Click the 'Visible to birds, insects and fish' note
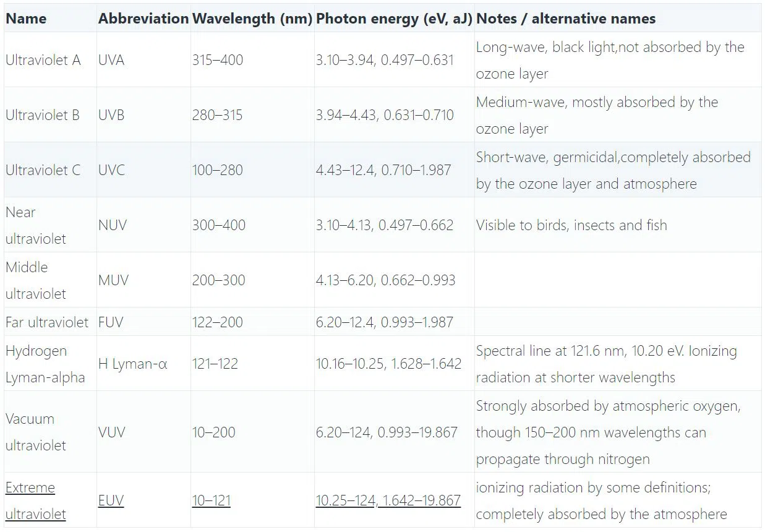This screenshot has height=532, width=765. pos(571,225)
